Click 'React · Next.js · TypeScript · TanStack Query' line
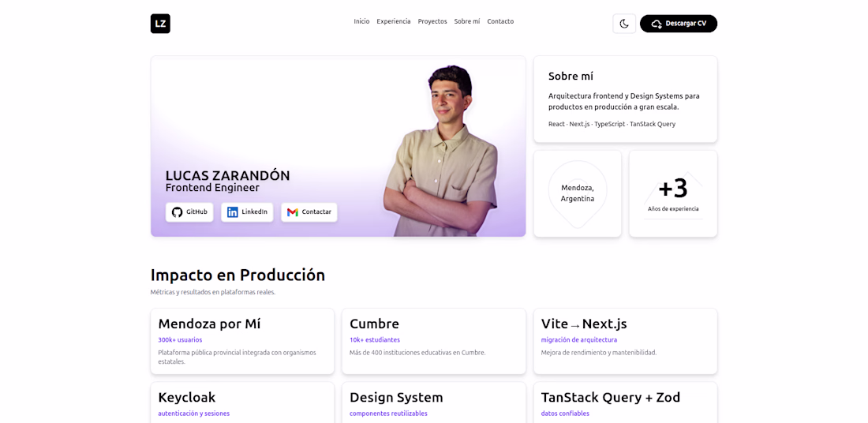The height and width of the screenshot is (423, 868). pyautogui.click(x=612, y=124)
